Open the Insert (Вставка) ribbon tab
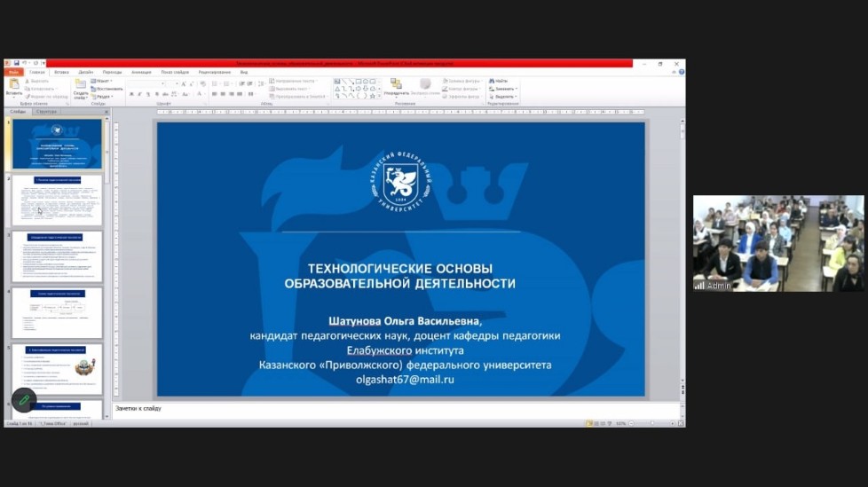 pyautogui.click(x=61, y=72)
